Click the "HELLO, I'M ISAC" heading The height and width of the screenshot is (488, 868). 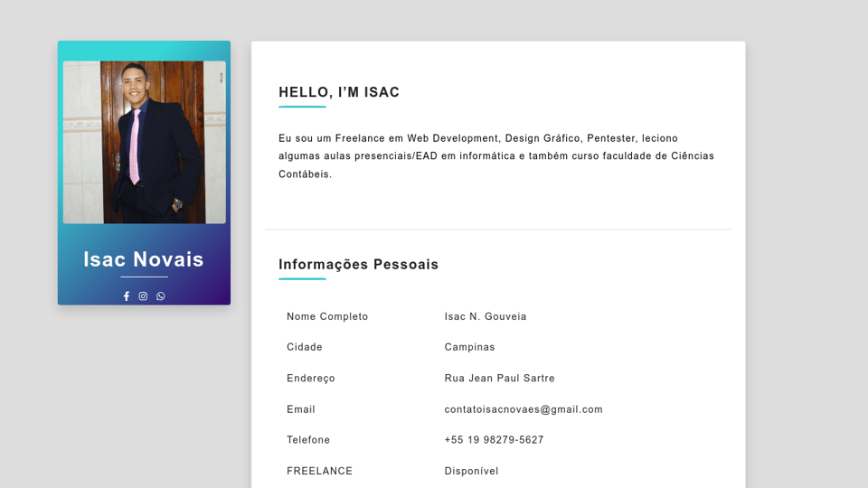tap(339, 92)
